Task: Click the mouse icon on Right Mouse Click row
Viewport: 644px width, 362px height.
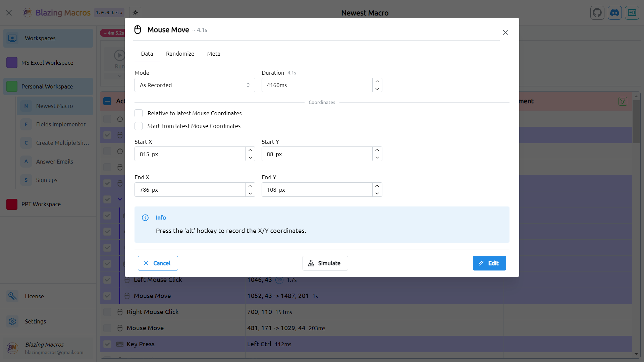Action: pyautogui.click(x=120, y=312)
